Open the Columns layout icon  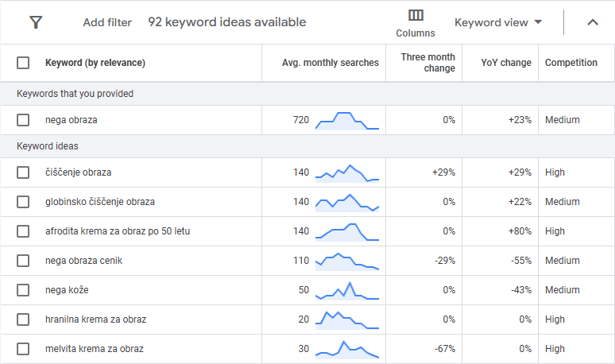pyautogui.click(x=415, y=16)
